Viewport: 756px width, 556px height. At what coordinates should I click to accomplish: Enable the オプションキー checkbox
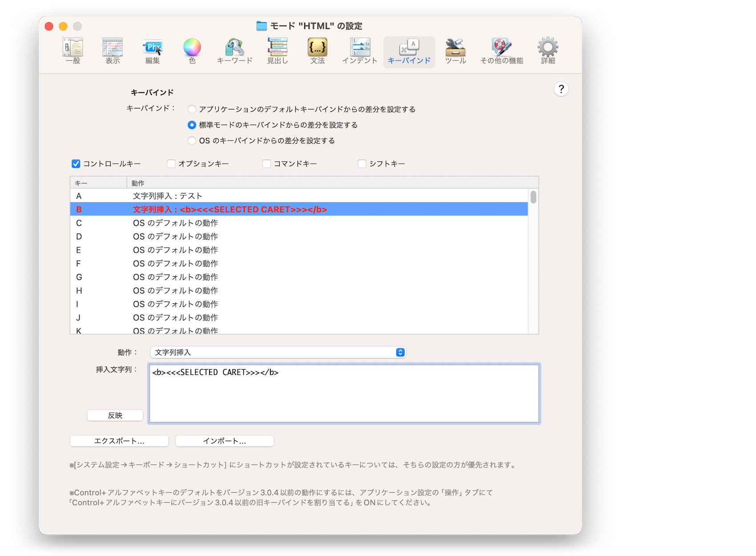pyautogui.click(x=171, y=164)
